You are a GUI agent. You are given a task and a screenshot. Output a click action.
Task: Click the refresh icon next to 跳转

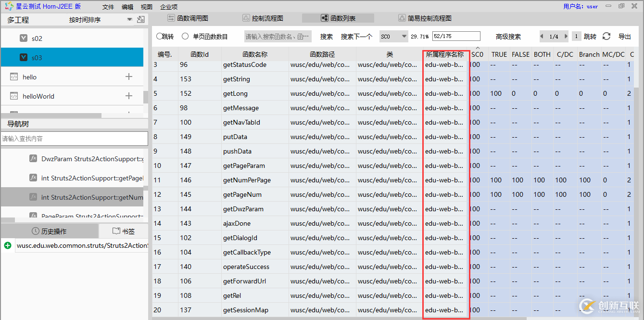tap(606, 36)
